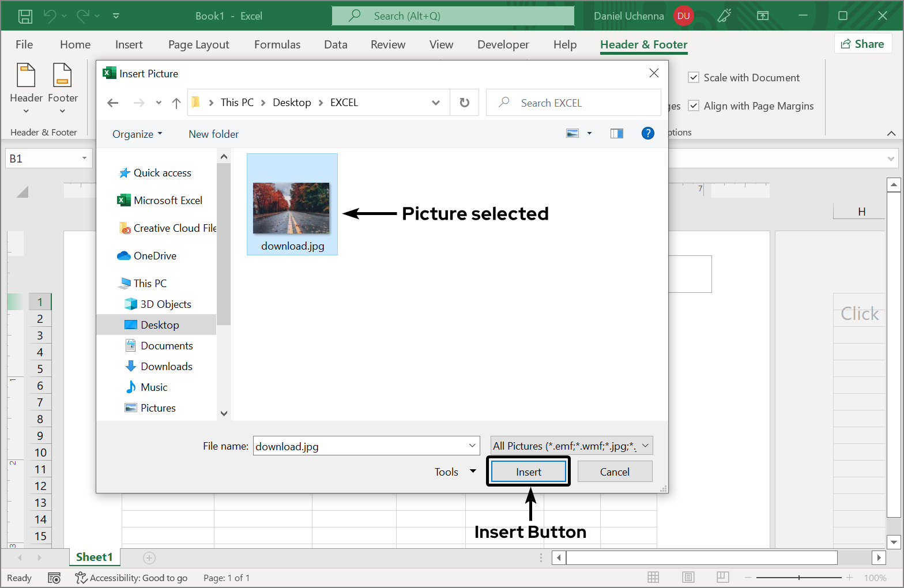904x588 pixels.
Task: Open the dialog Help icon
Action: pyautogui.click(x=647, y=134)
